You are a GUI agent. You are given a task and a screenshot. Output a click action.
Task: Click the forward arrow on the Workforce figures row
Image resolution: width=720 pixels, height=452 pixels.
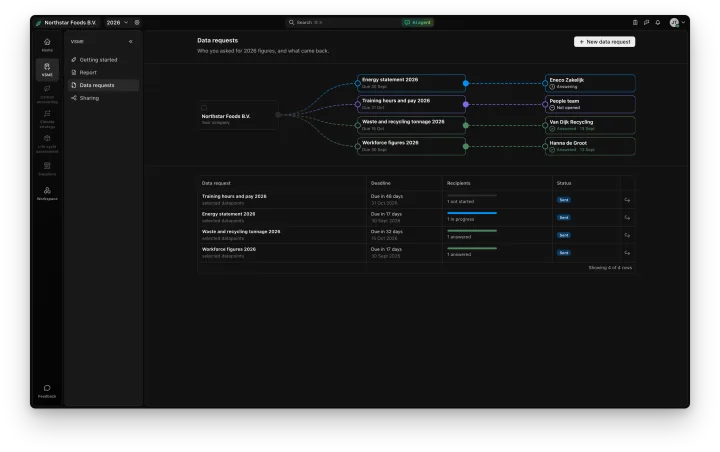pos(627,253)
